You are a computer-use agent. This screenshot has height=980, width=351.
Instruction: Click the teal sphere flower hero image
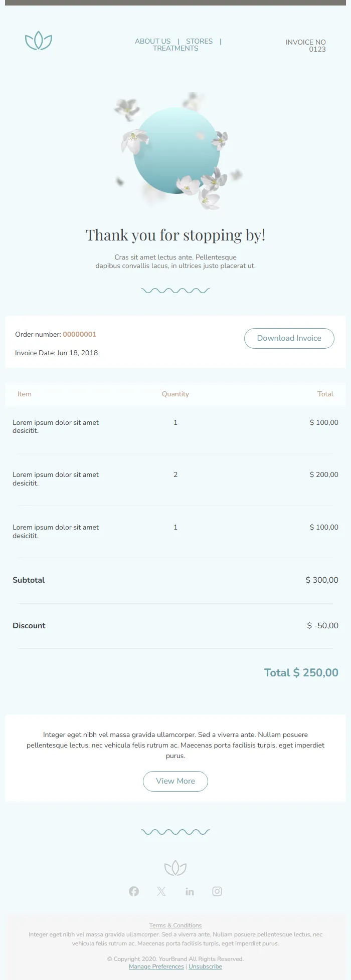[177, 150]
